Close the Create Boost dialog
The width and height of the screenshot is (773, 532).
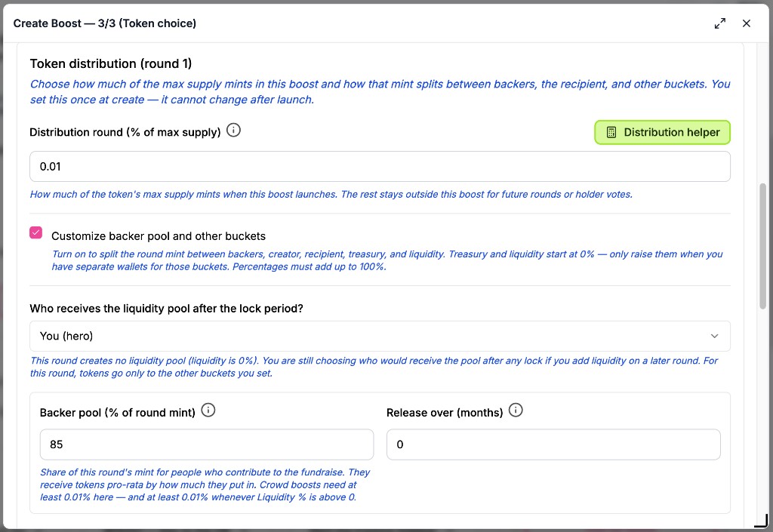click(747, 23)
